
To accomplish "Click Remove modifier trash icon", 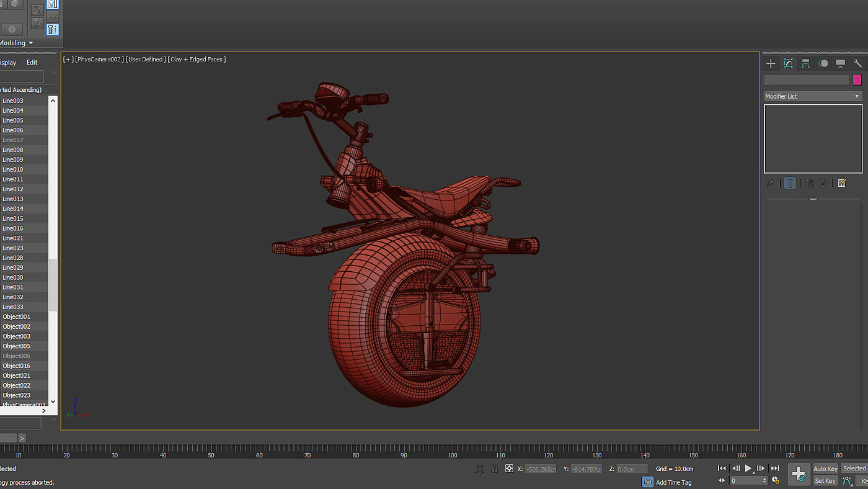I will tap(823, 183).
